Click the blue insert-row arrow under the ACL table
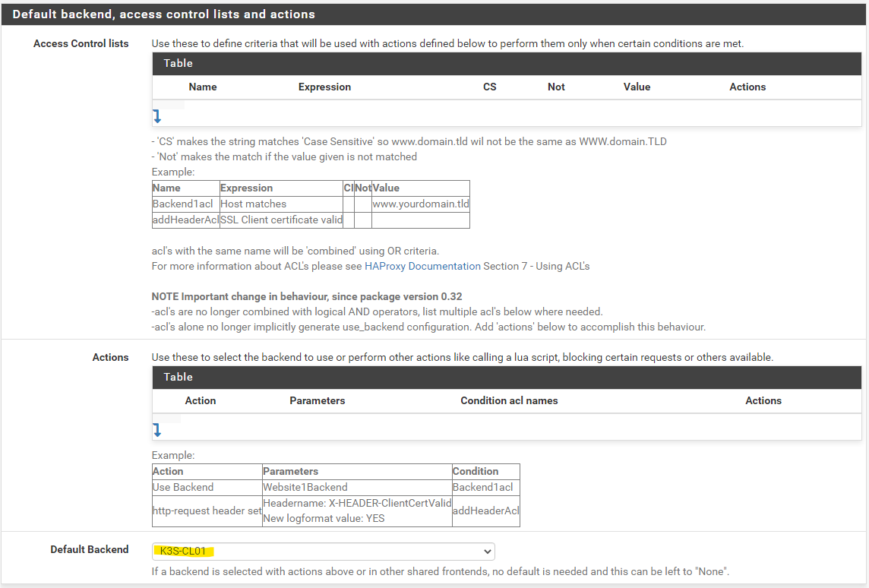Viewport: 869px width, 588px height. click(x=157, y=115)
